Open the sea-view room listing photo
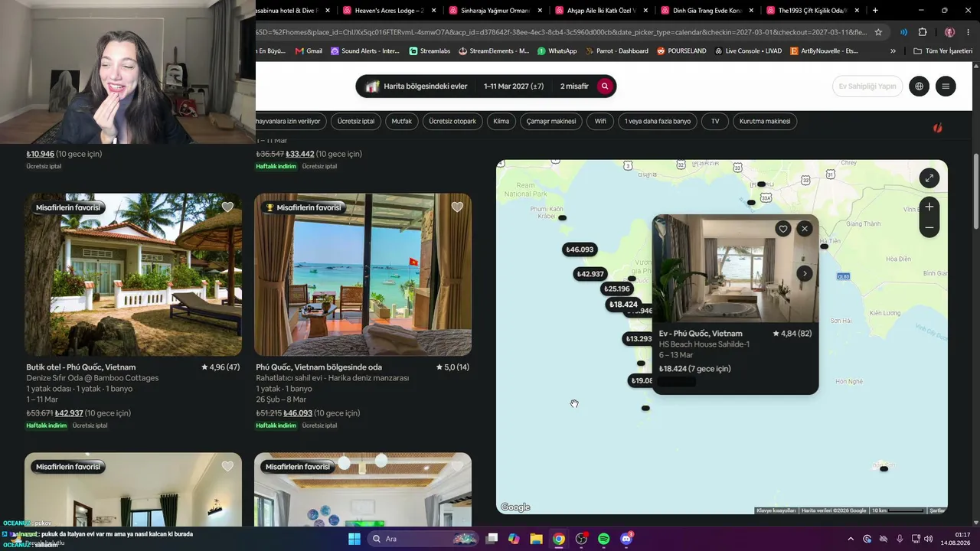Viewport: 980px width, 551px height. coord(363,274)
